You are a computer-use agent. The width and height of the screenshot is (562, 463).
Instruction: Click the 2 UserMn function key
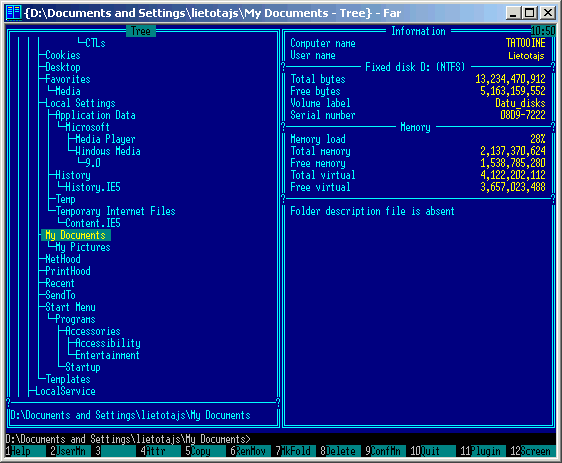coord(71,451)
